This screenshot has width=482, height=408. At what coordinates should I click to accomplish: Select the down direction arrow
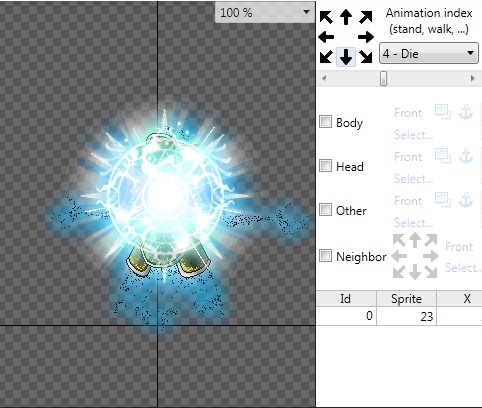tap(346, 57)
